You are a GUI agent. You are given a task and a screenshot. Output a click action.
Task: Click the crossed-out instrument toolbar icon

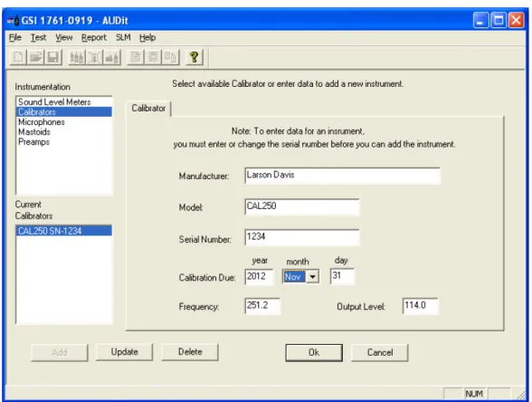tap(94, 57)
